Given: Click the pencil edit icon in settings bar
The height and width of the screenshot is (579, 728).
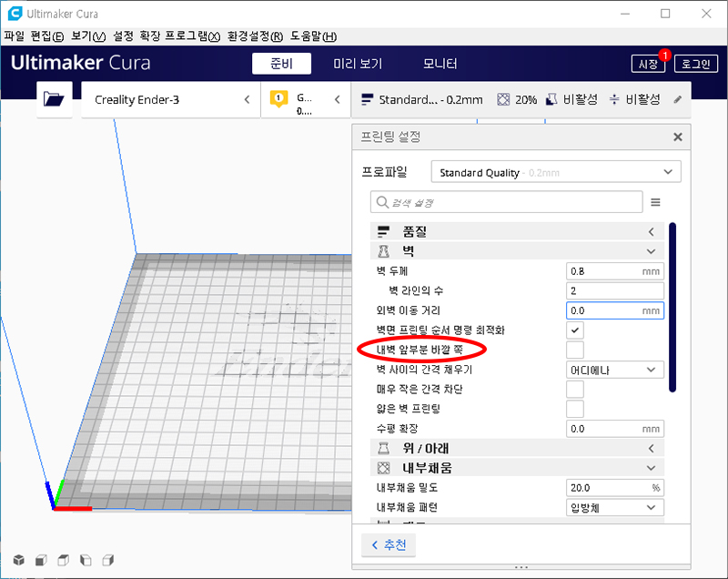Looking at the screenshot, I should pos(677,99).
